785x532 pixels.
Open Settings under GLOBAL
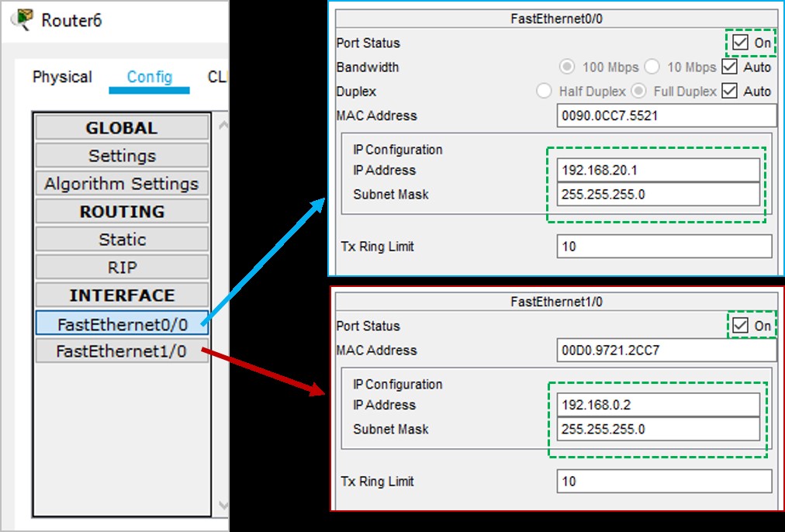point(121,155)
